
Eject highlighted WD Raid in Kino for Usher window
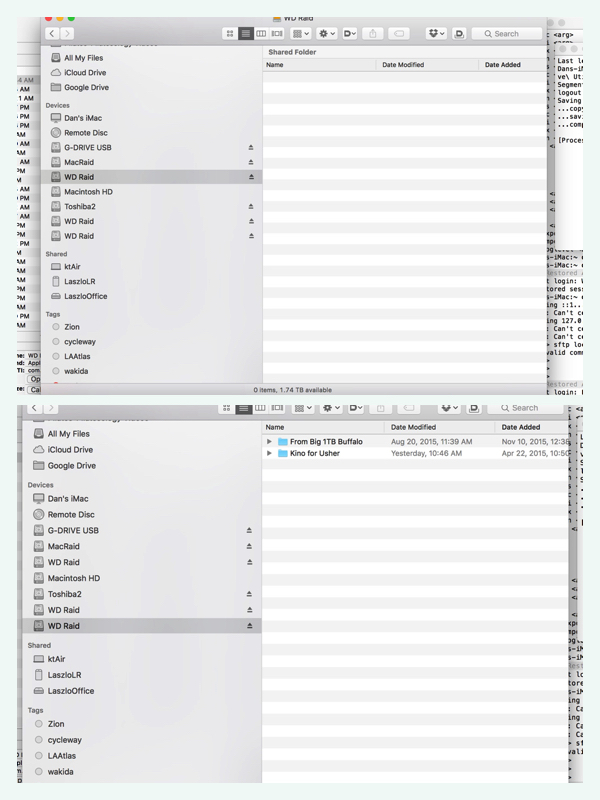click(x=249, y=626)
